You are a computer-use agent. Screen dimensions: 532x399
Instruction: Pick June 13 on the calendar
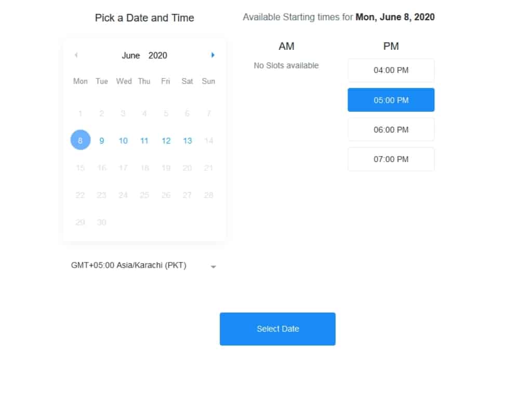[188, 141]
